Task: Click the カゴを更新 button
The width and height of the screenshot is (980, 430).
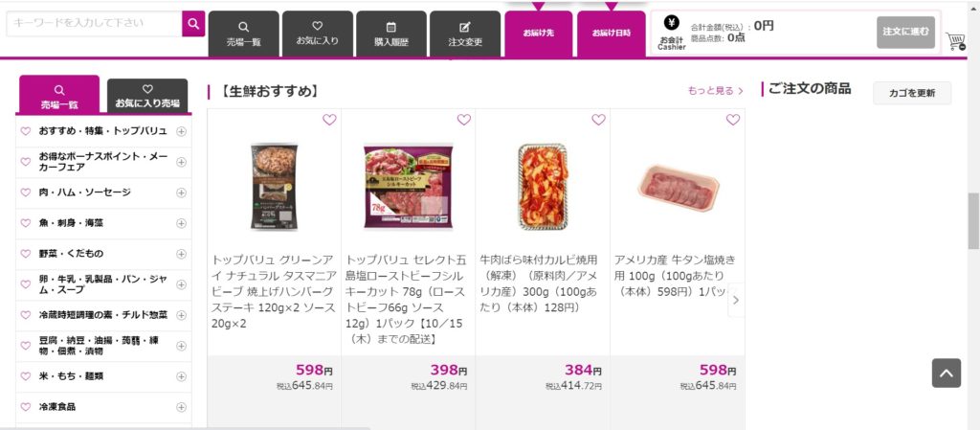Action: tap(912, 93)
